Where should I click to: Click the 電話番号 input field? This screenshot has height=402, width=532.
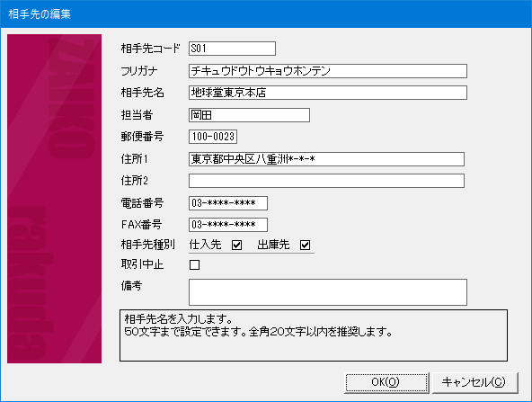click(228, 203)
